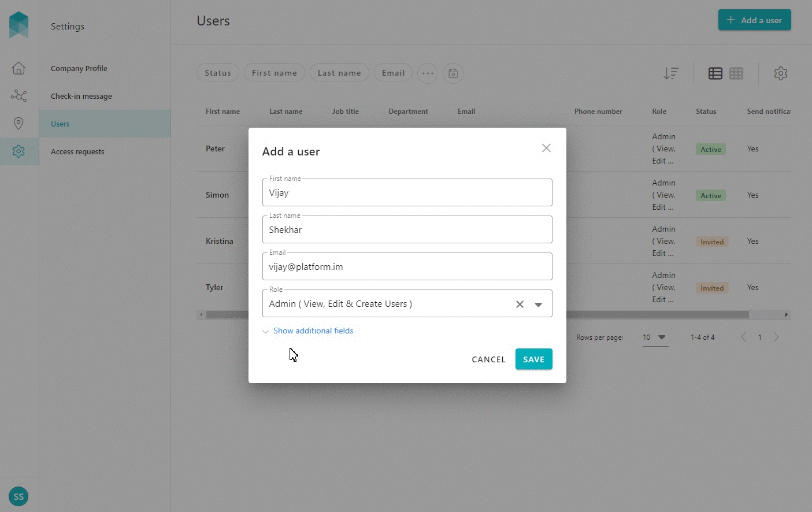812x512 pixels.
Task: Sort by Status column header
Action: [706, 112]
